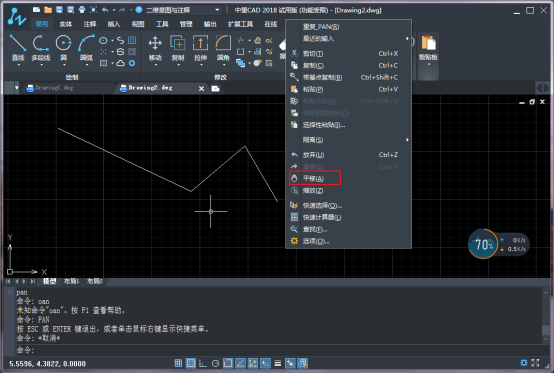554x374 pixels.
Task: Expand the 隔离(S) submenu
Action: pyautogui.click(x=348, y=140)
